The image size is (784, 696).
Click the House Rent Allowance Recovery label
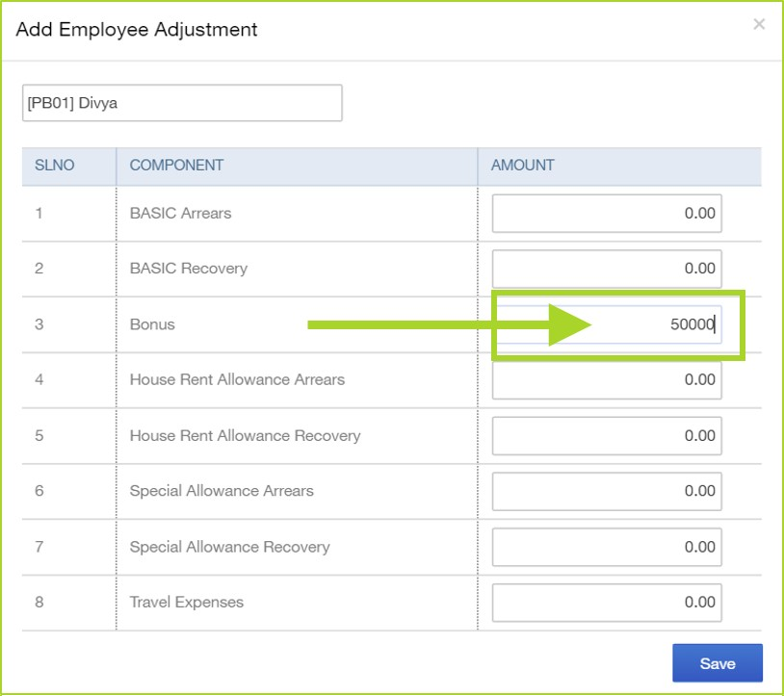[245, 436]
